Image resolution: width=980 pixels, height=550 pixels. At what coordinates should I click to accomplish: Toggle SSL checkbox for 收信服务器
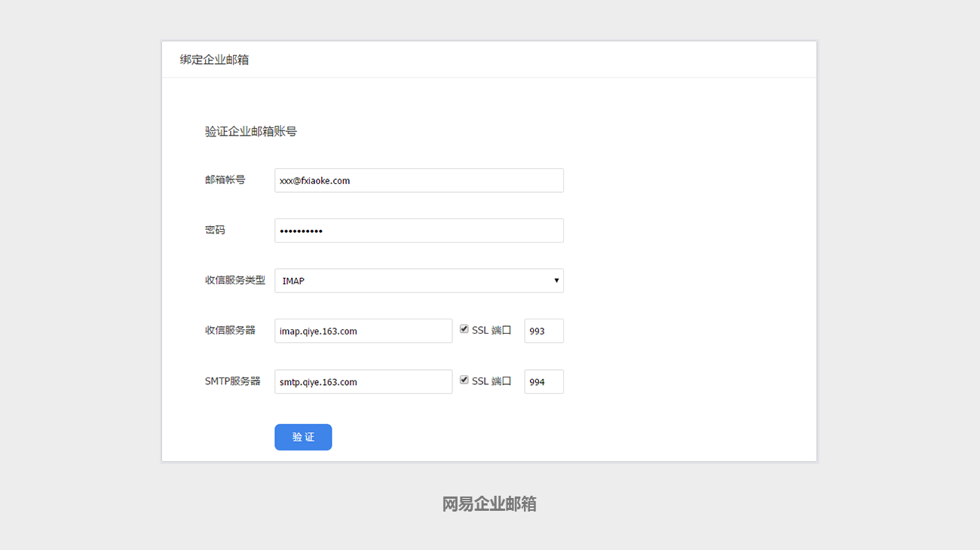pos(464,329)
